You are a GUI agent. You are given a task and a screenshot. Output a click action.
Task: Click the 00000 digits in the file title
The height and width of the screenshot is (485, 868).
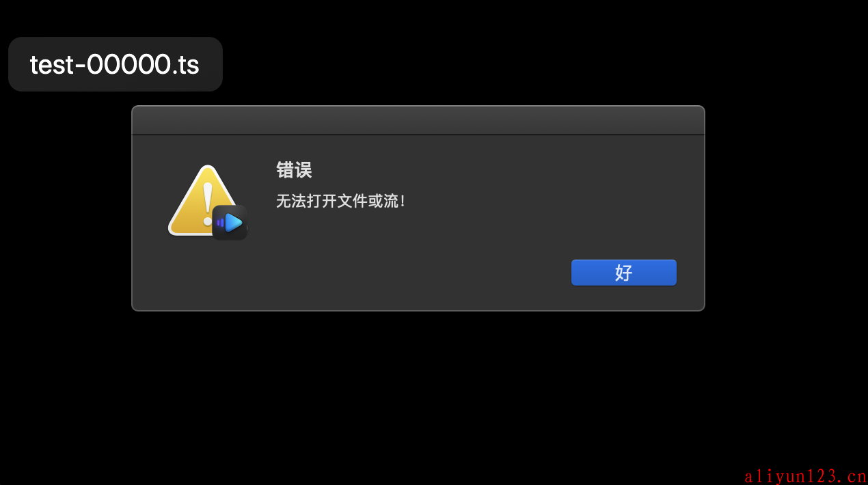128,65
